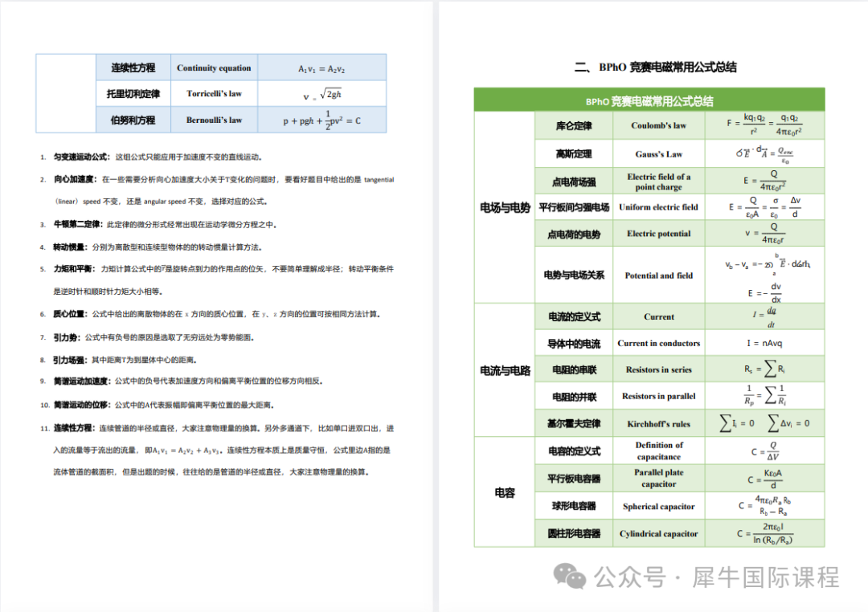This screenshot has width=868, height=612.
Task: Click the "Continuity equation" table cell
Action: click(215, 67)
